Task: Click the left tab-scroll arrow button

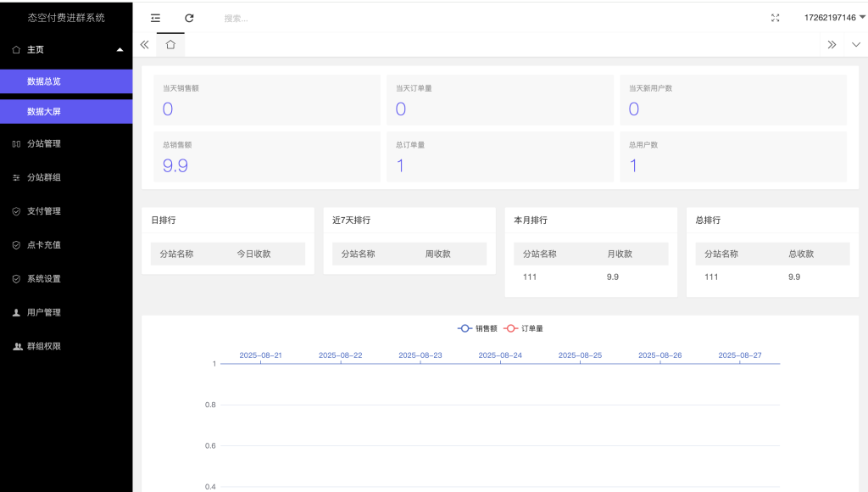Action: click(x=144, y=44)
